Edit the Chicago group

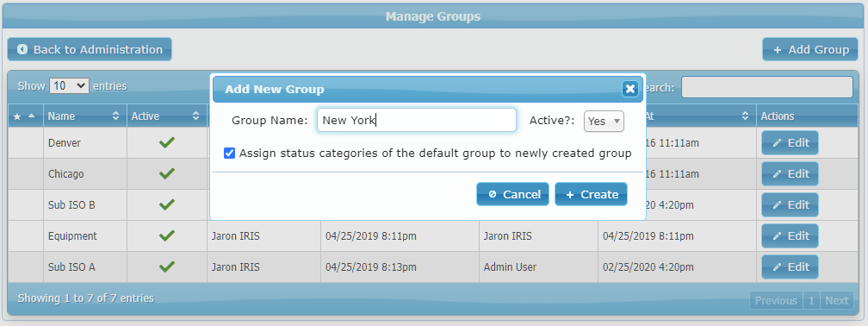(x=790, y=173)
